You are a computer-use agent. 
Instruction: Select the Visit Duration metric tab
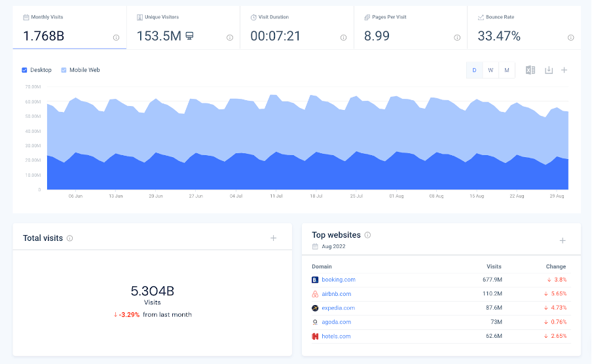[297, 27]
